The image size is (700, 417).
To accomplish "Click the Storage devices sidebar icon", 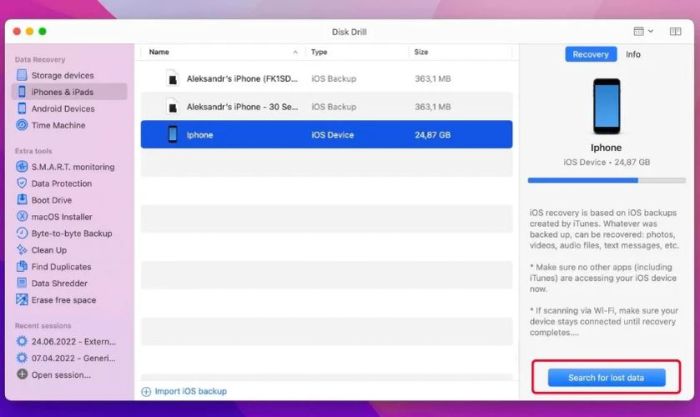I will 22,75.
